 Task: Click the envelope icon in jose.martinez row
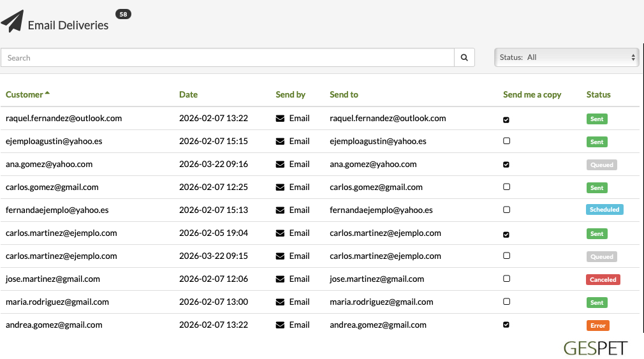pyautogui.click(x=280, y=279)
